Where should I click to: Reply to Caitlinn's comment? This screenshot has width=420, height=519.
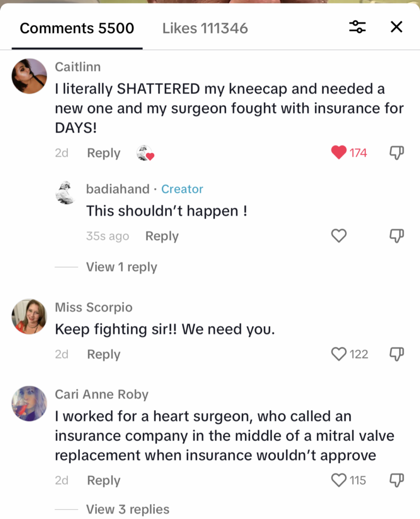[103, 153]
